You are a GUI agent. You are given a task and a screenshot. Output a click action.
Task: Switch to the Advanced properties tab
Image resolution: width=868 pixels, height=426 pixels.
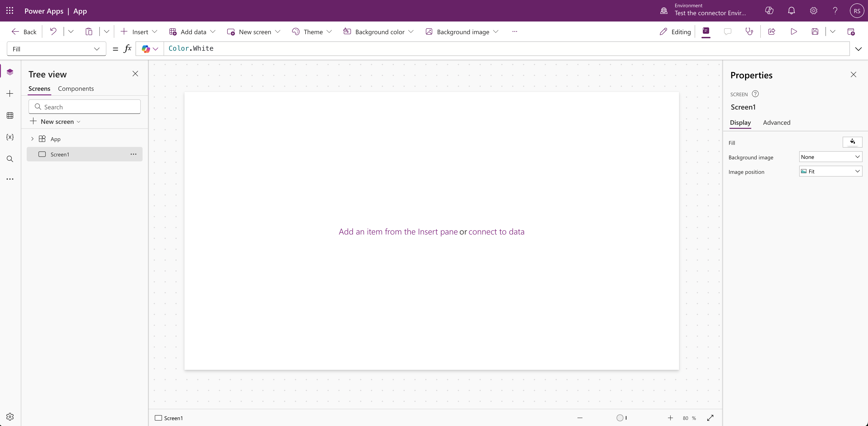tap(776, 123)
